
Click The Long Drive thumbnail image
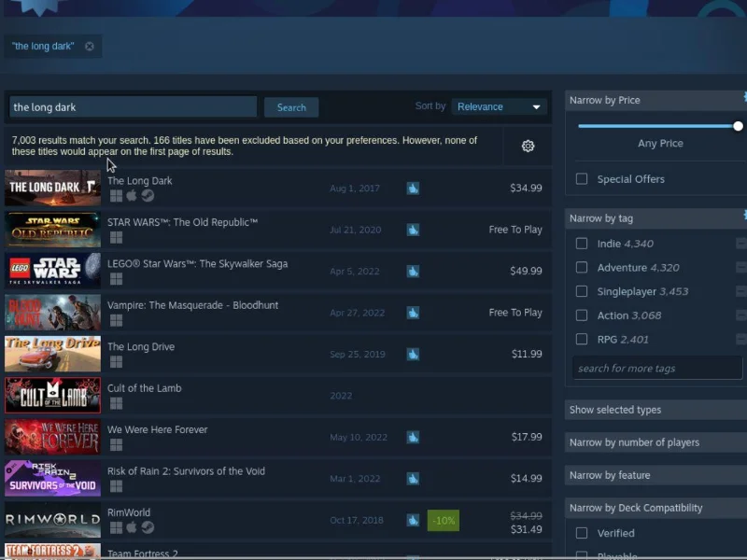tap(53, 354)
